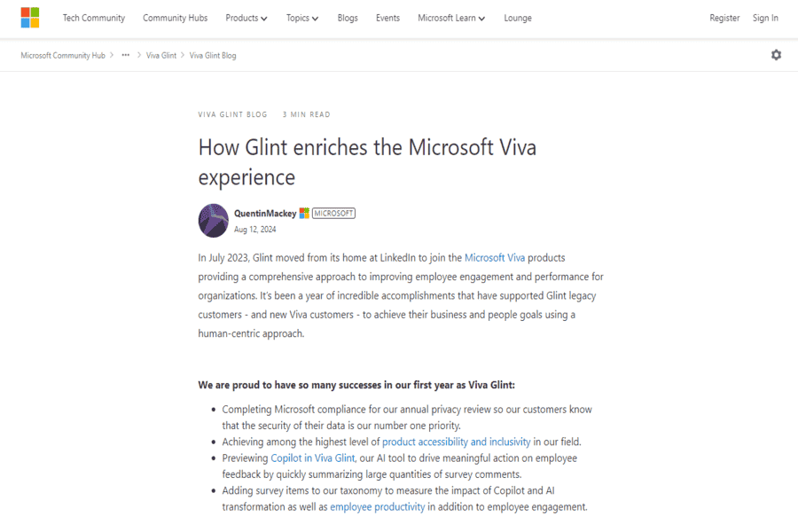Click the Microsoft logo in the header
The width and height of the screenshot is (798, 532).
(x=30, y=18)
